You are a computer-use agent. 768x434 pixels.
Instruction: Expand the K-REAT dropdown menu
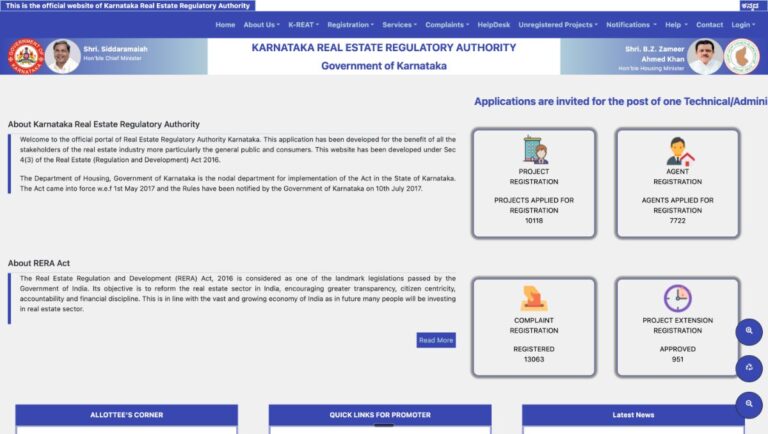point(303,24)
